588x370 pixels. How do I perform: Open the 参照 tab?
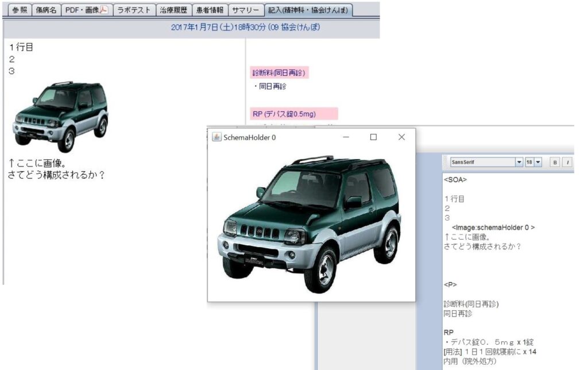point(20,10)
